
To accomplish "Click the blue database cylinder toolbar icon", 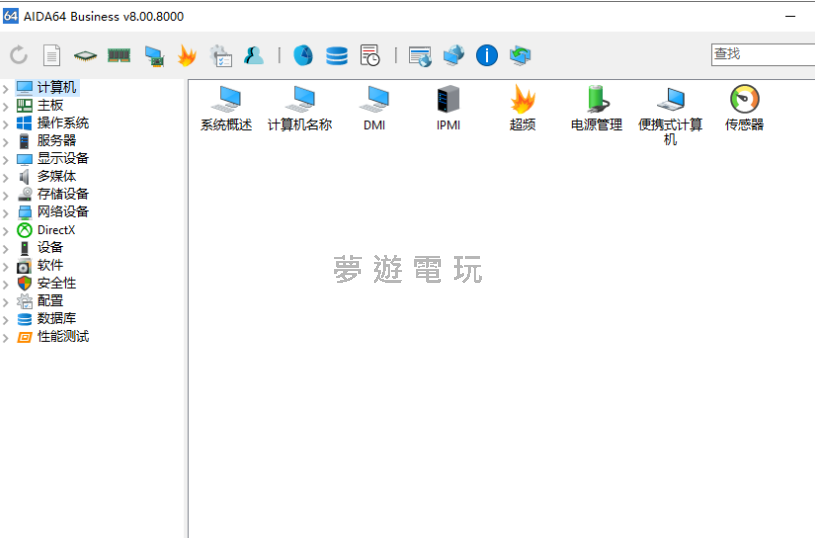I will (x=337, y=56).
